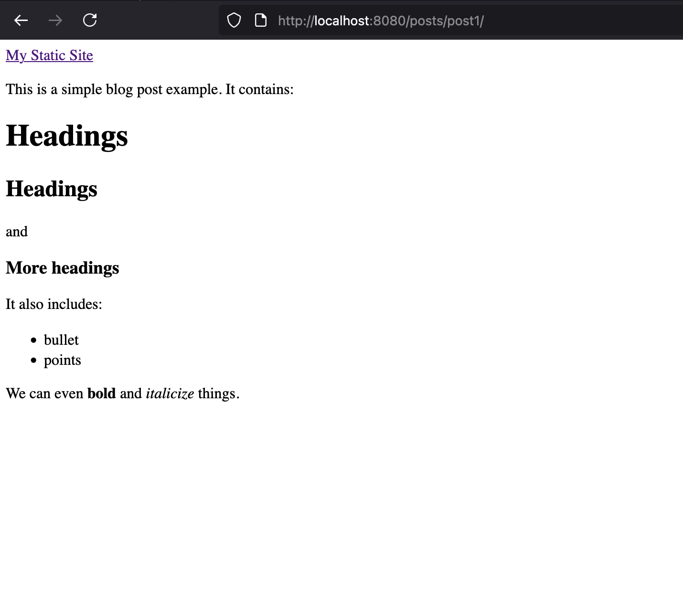This screenshot has width=683, height=616.
Task: Go back to the previous page
Action: click(21, 20)
